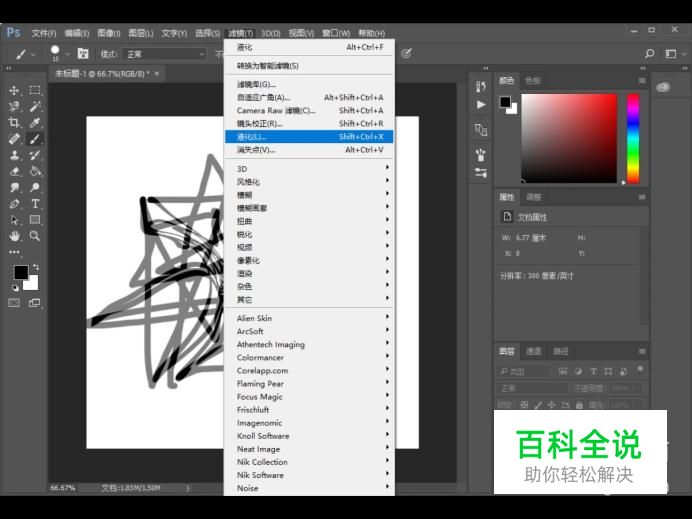Select the Healing Brush bandage tool
The image size is (692, 519).
(x=14, y=139)
